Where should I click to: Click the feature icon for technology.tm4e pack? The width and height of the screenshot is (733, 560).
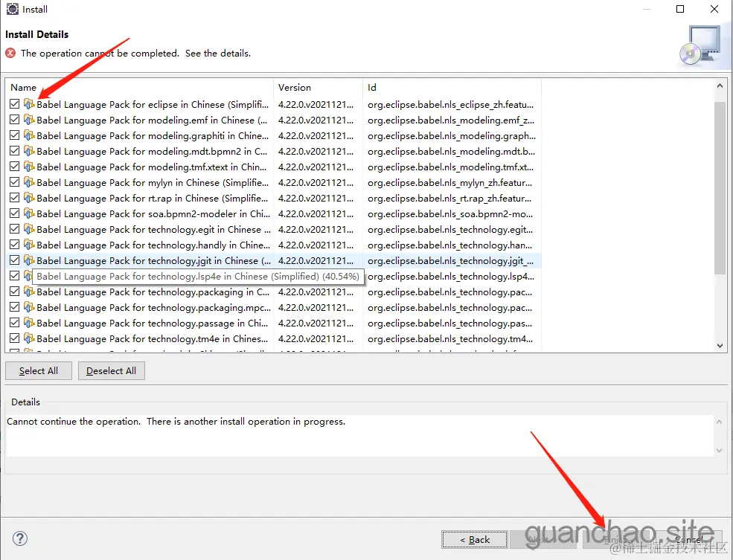pos(29,338)
